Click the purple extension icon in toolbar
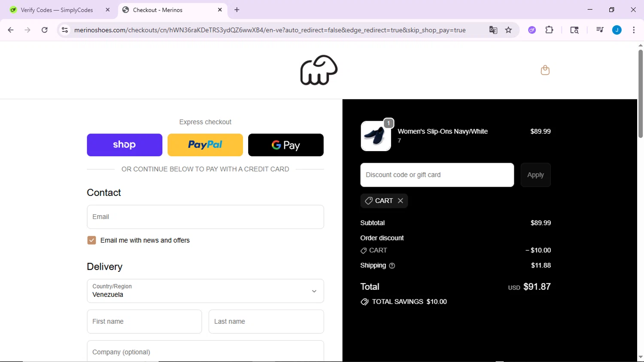The height and width of the screenshot is (362, 644). click(532, 30)
